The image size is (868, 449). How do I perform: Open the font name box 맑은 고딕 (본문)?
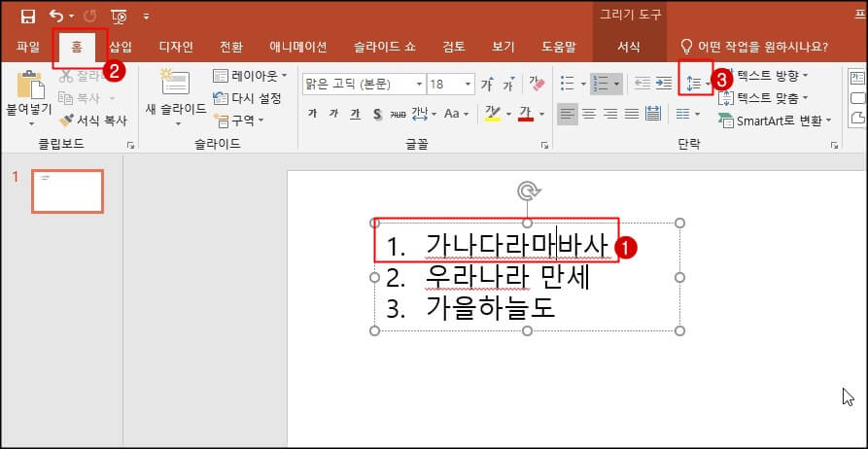pos(364,85)
